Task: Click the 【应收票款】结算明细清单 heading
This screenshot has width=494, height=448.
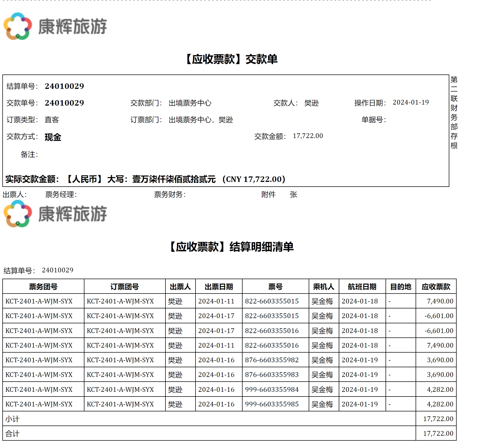Action: pyautogui.click(x=231, y=247)
